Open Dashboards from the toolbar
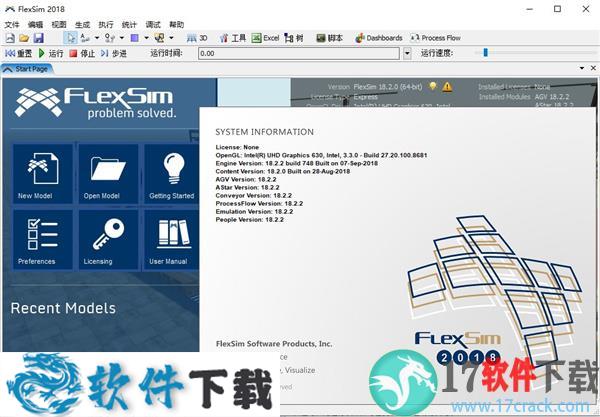This screenshot has width=600, height=417. 379,38
